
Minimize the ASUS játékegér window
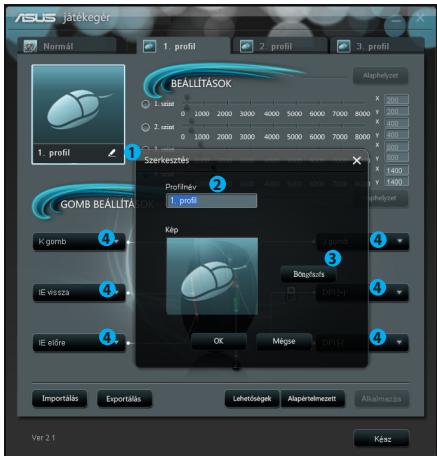(396, 22)
